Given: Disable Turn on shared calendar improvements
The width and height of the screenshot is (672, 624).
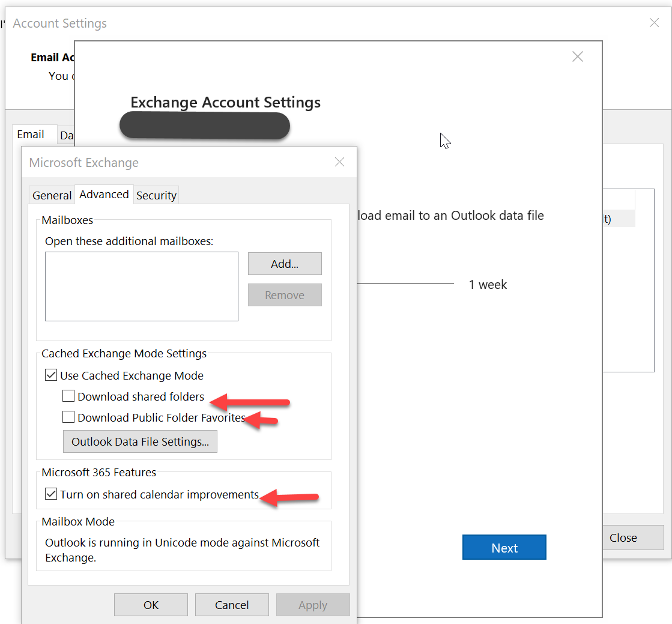Looking at the screenshot, I should tap(52, 495).
